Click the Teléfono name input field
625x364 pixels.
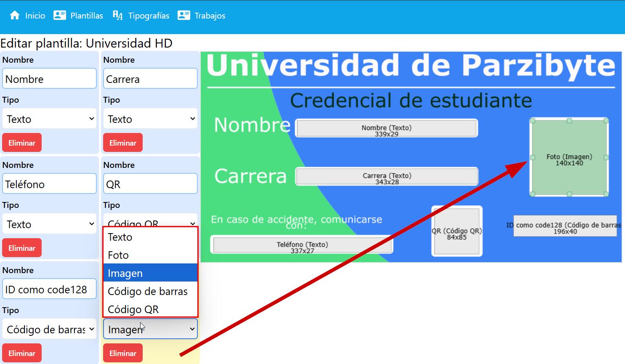50,184
